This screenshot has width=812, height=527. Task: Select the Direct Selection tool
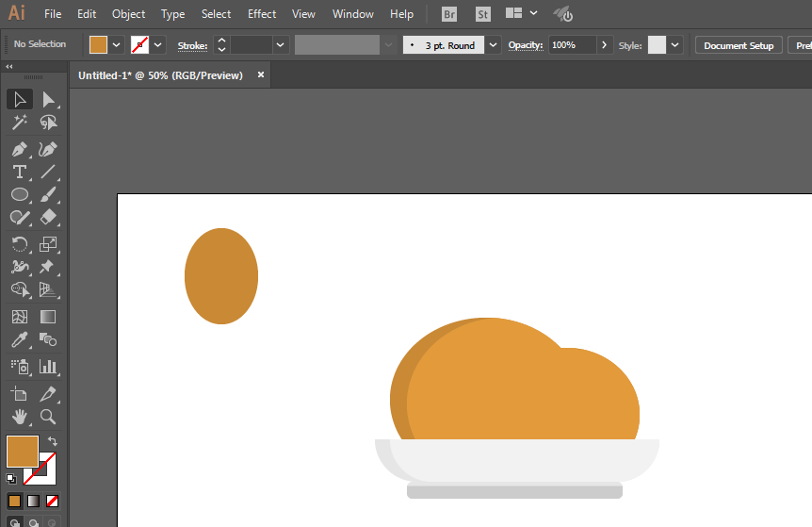tap(48, 99)
